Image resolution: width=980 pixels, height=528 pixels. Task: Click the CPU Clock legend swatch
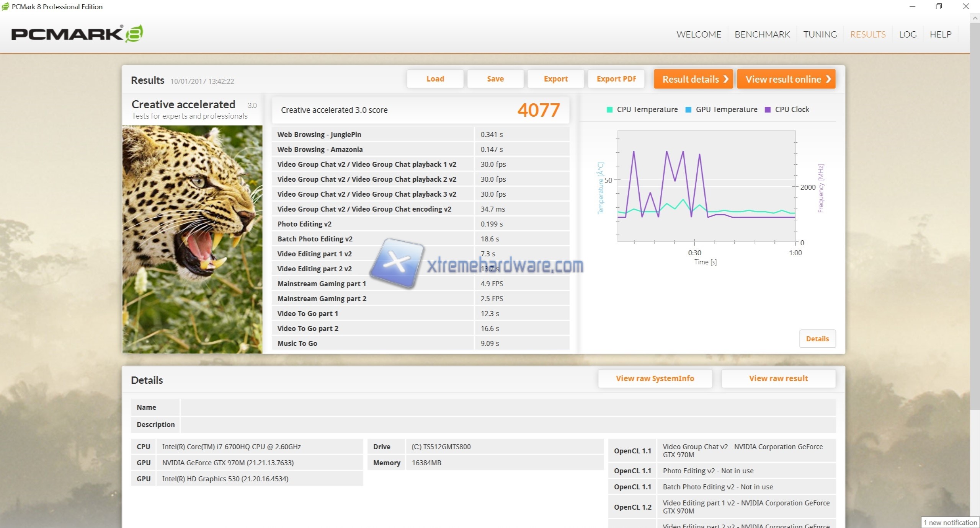coord(767,110)
